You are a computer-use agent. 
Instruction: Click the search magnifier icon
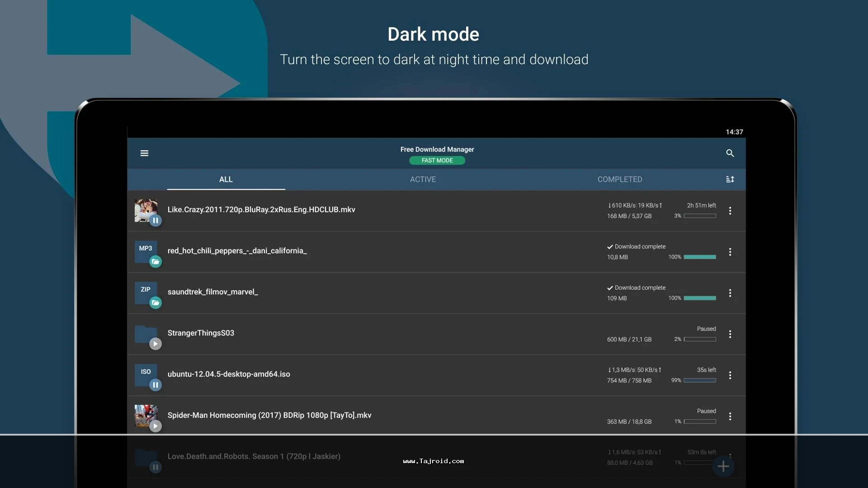(730, 153)
